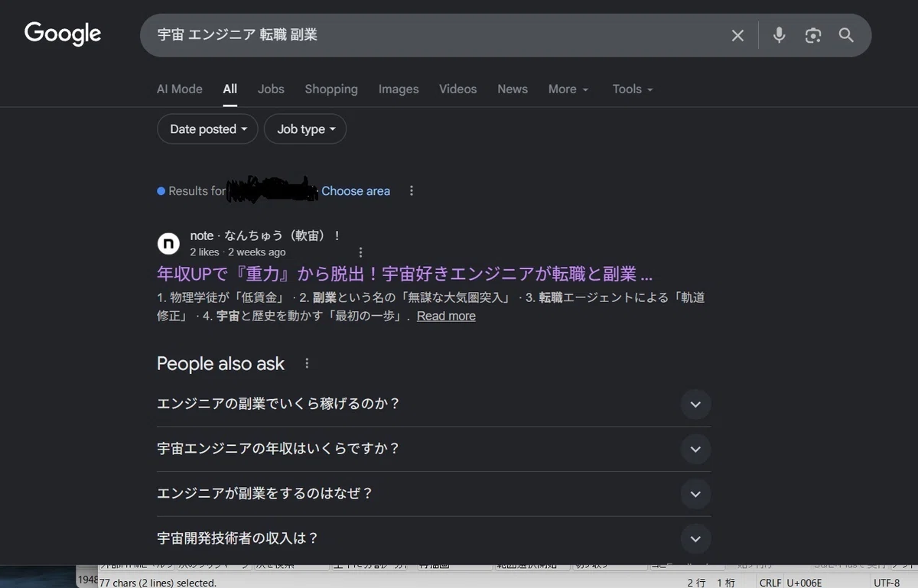Open the Tools dropdown

[633, 89]
